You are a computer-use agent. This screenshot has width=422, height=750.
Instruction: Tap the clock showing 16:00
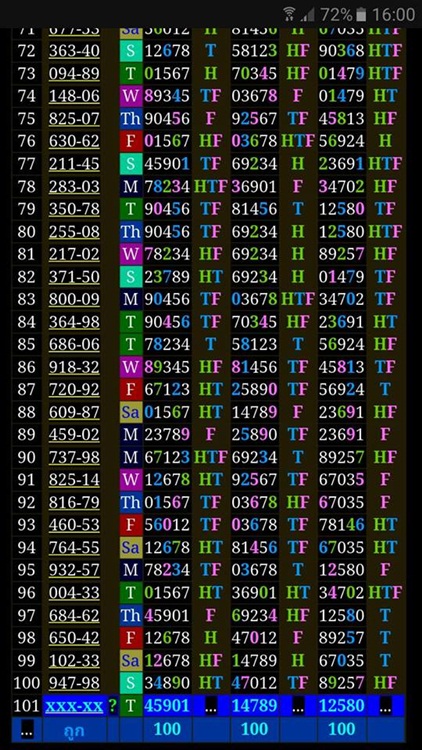click(x=394, y=14)
